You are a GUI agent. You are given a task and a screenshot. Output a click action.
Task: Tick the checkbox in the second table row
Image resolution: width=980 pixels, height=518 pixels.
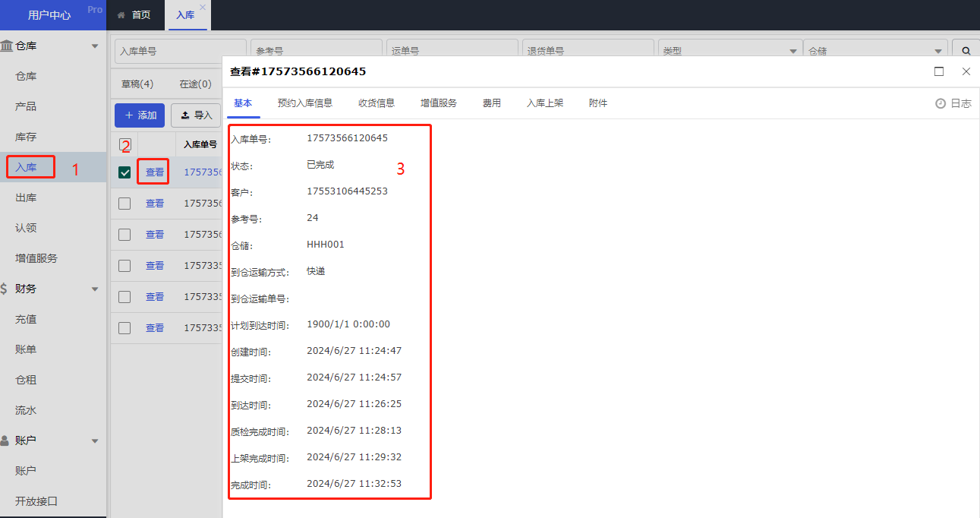124,204
